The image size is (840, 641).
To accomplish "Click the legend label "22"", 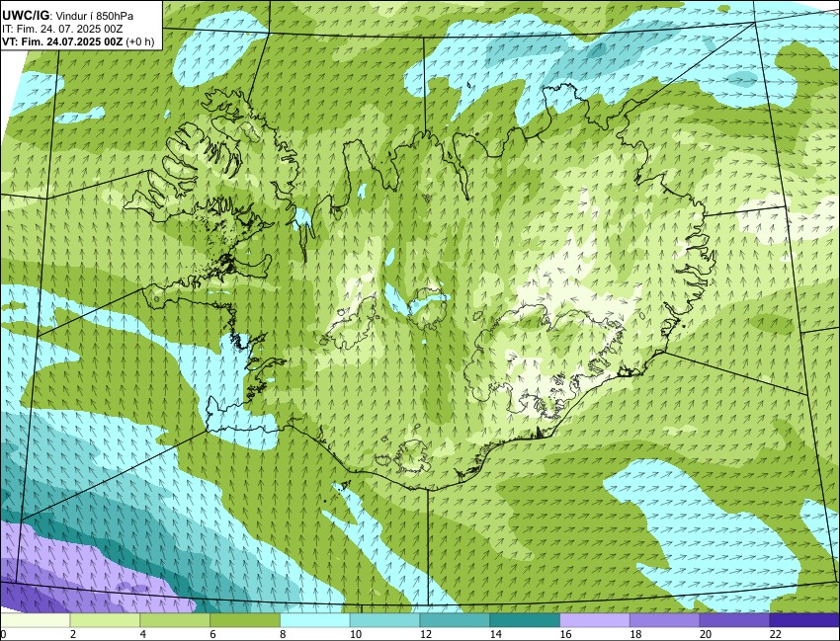I will (x=776, y=634).
